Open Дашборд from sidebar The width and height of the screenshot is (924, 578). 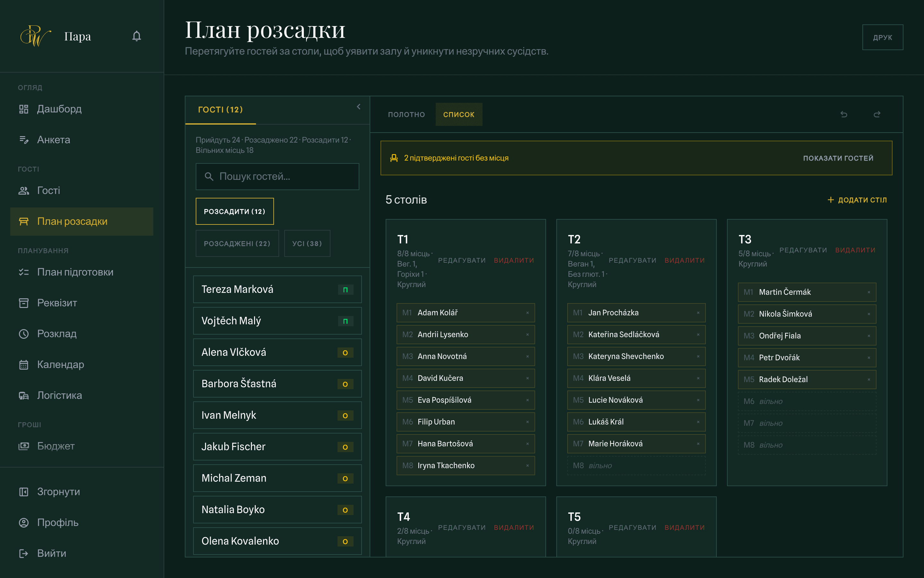(x=82, y=109)
